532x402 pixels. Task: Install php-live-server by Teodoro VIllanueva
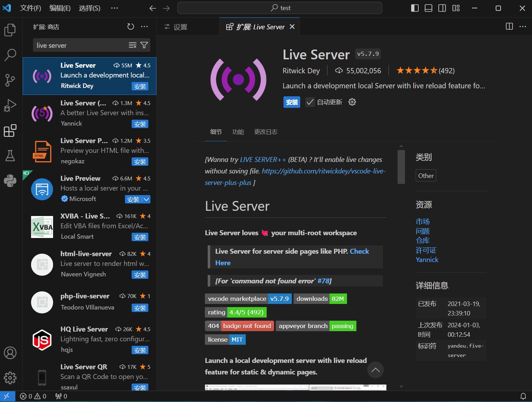pos(140,308)
